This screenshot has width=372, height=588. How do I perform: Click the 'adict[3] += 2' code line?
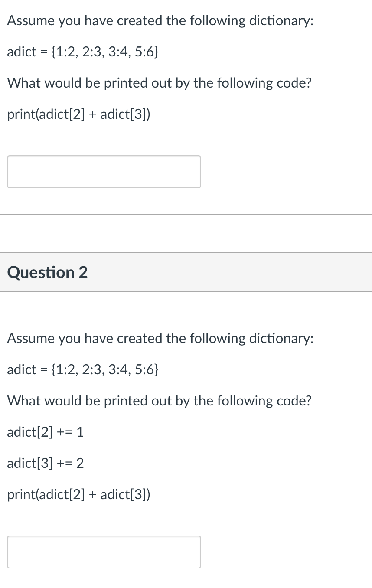coord(46,464)
